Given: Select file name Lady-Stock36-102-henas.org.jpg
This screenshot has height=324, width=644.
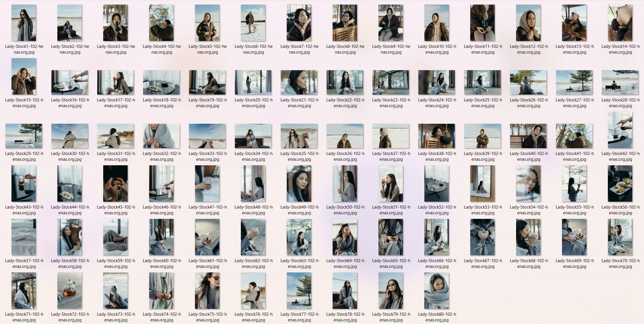Looking at the screenshot, I should click(x=345, y=156).
